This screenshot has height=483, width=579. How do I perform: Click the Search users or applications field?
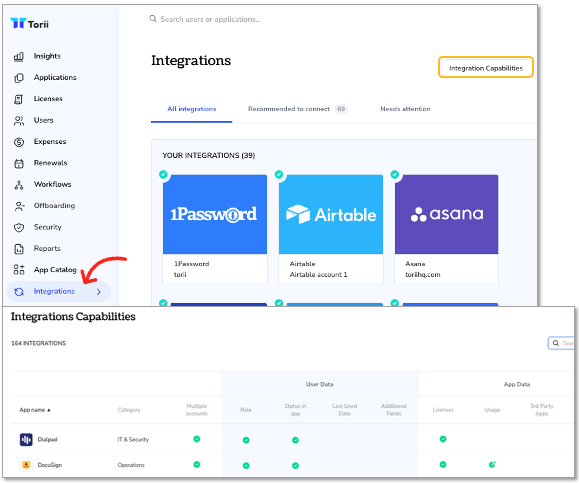[x=210, y=19]
